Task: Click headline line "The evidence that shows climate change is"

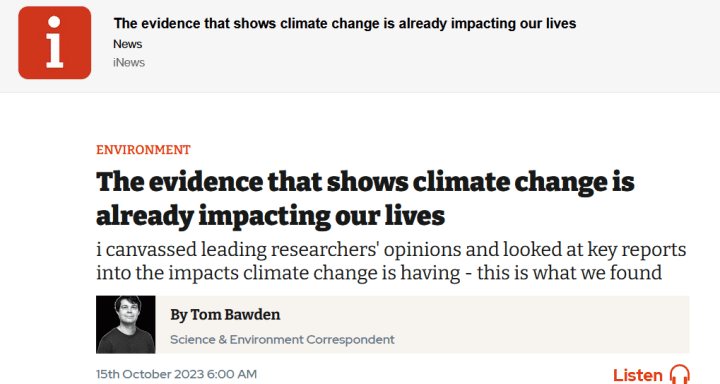Action: coord(365,182)
